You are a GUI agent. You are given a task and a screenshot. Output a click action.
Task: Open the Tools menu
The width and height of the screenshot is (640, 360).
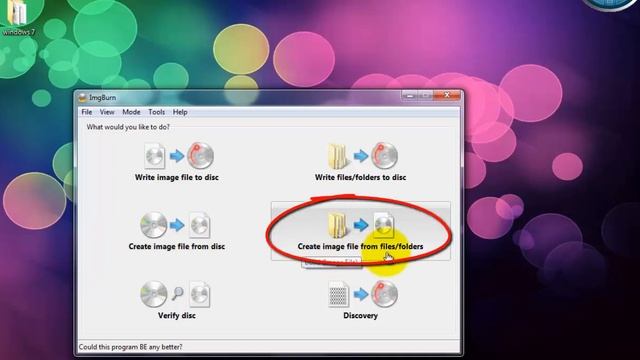157,112
